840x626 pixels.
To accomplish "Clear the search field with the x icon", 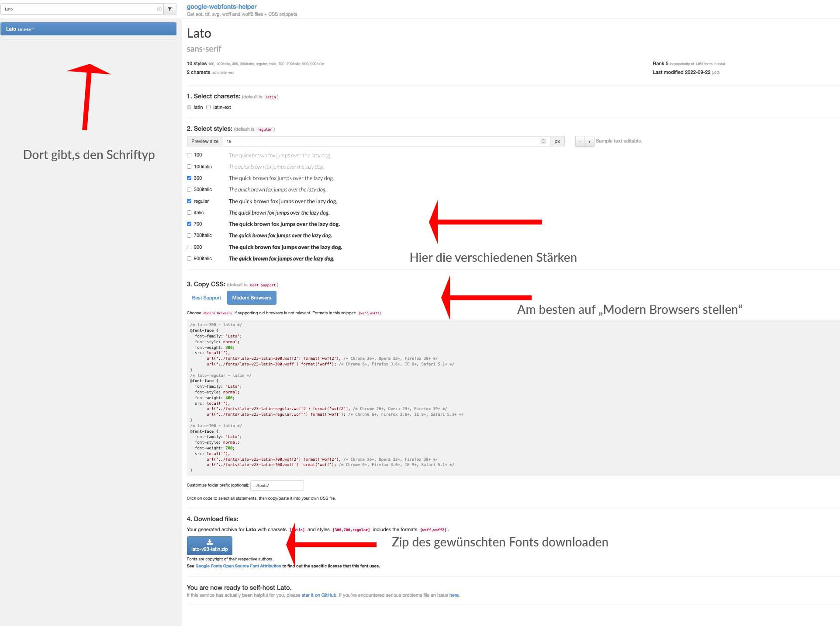I will 159,9.
